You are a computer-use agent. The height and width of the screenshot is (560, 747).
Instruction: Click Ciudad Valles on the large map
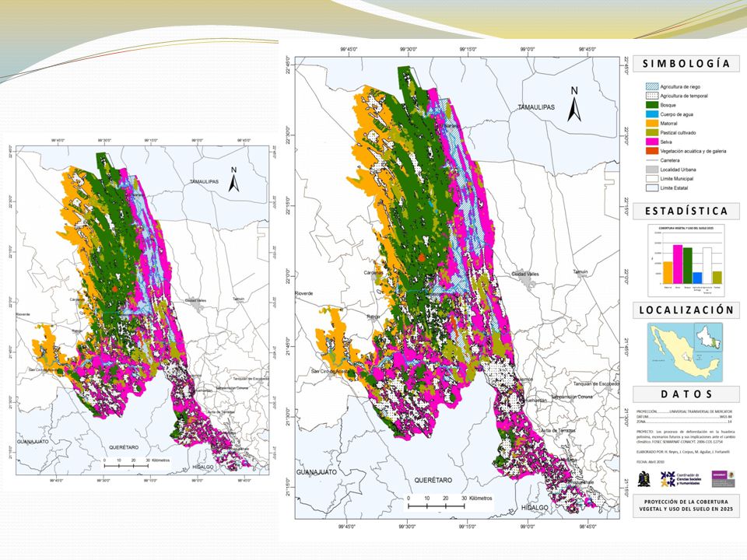(x=525, y=275)
